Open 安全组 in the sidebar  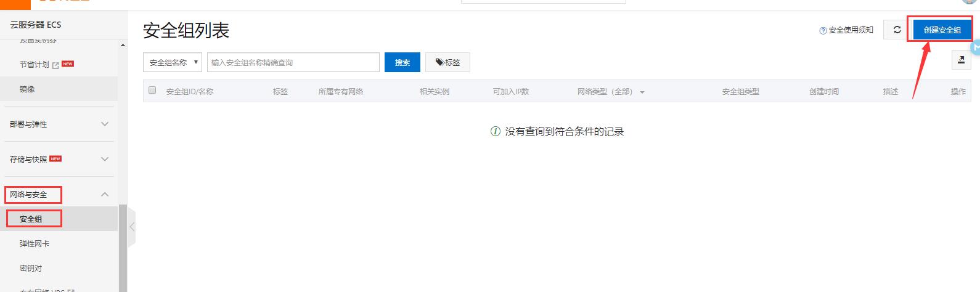point(31,219)
